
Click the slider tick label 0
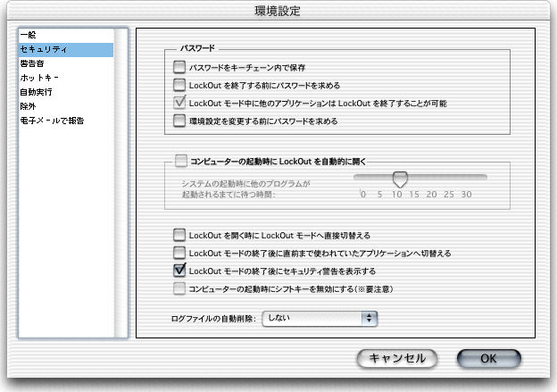coord(363,194)
